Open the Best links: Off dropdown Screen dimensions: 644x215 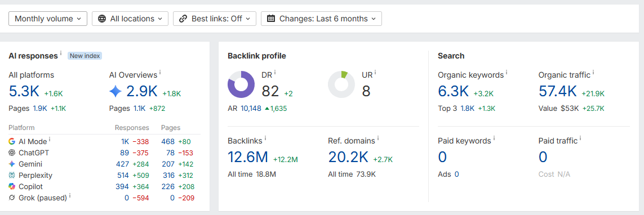pos(215,19)
